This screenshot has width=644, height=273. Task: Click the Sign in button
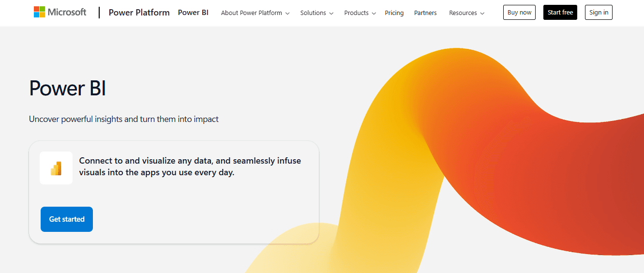tap(599, 13)
